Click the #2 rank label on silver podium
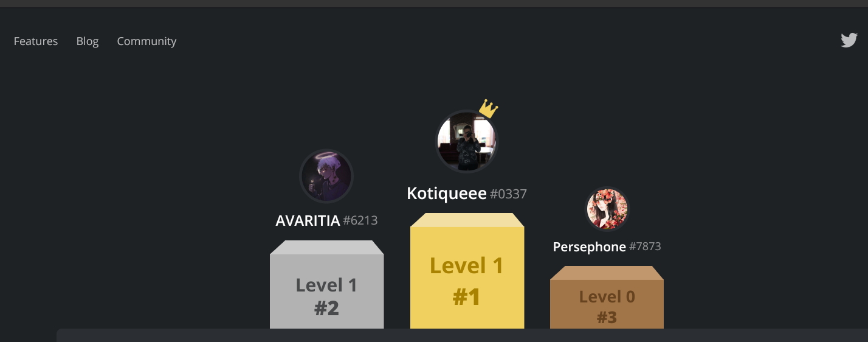The width and height of the screenshot is (868, 342). coord(326,309)
